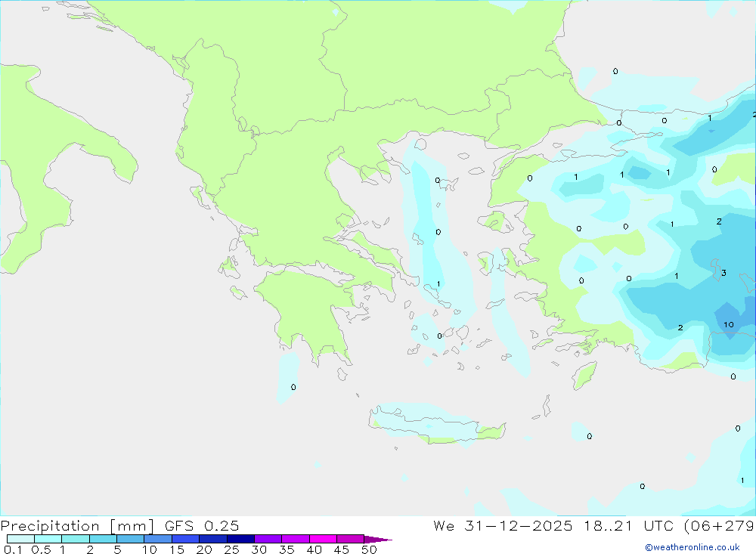Click the dark navy 25–30 mm swatch

(x=240, y=539)
